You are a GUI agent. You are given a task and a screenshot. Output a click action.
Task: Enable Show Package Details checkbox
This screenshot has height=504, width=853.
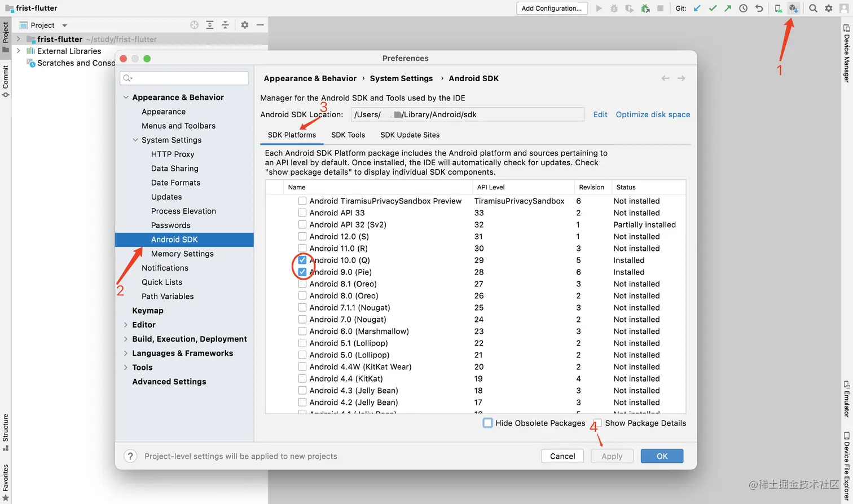pyautogui.click(x=597, y=423)
